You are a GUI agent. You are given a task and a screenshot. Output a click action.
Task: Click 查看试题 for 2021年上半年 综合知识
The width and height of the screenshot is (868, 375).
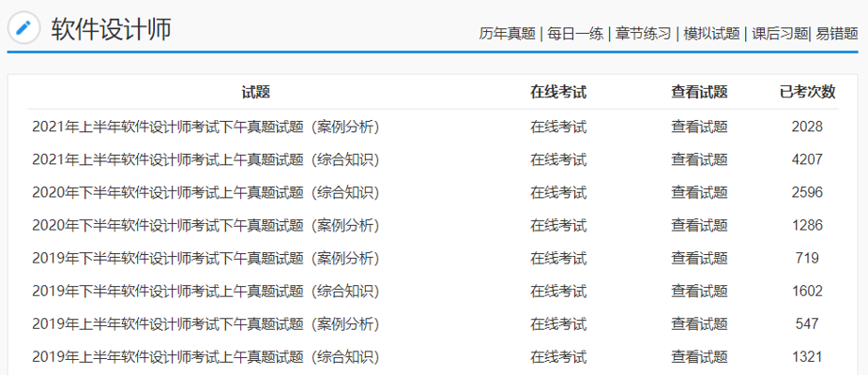[x=699, y=160]
